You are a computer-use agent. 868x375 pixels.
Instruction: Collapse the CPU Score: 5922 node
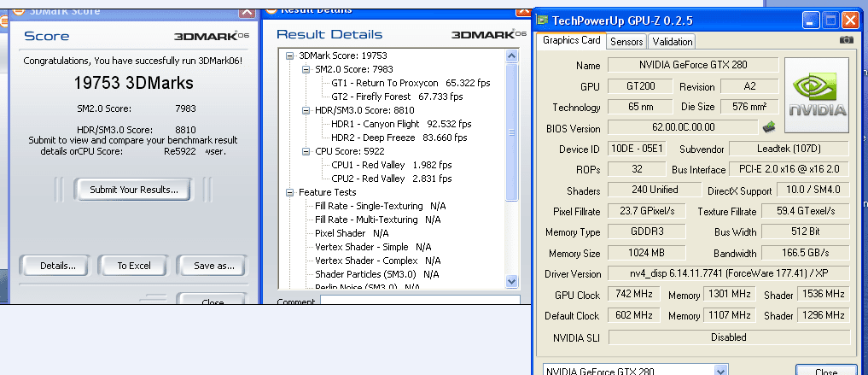pyautogui.click(x=306, y=151)
